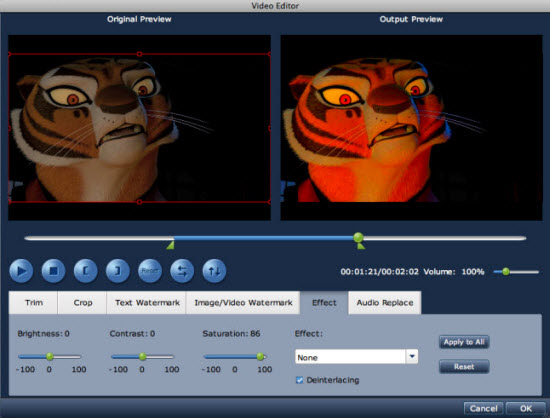Click the round Reset button in playback row
The image size is (550, 418).
coord(150,271)
